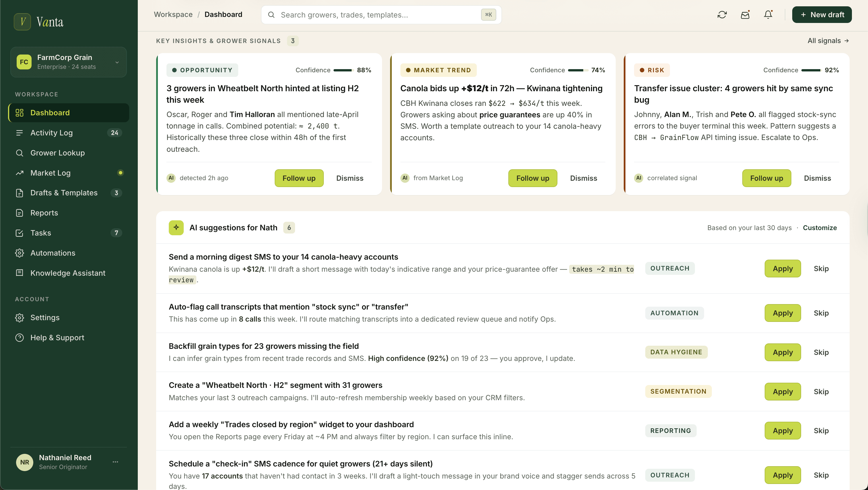Viewport: 868px width, 490px height.
Task: Create a New draft
Action: coord(821,14)
